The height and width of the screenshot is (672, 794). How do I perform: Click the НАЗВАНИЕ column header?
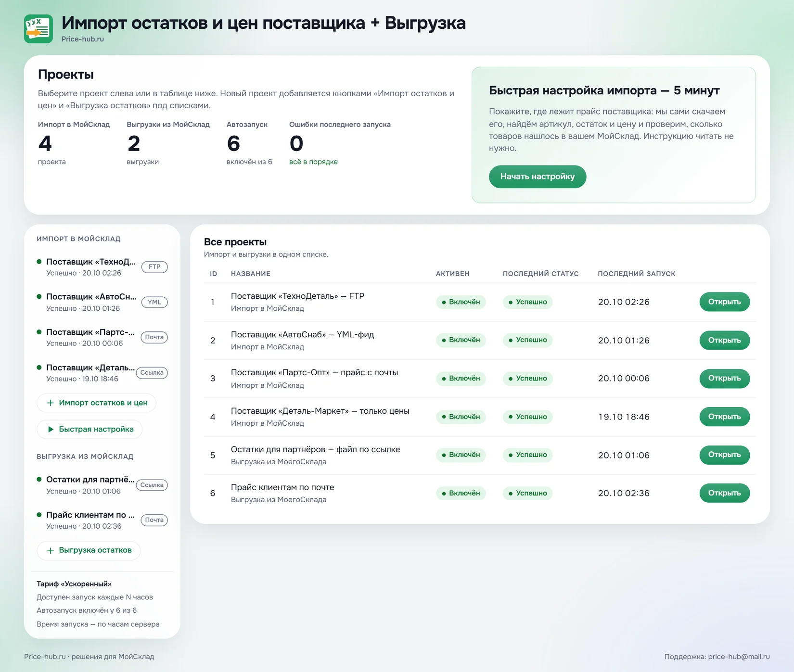(251, 274)
